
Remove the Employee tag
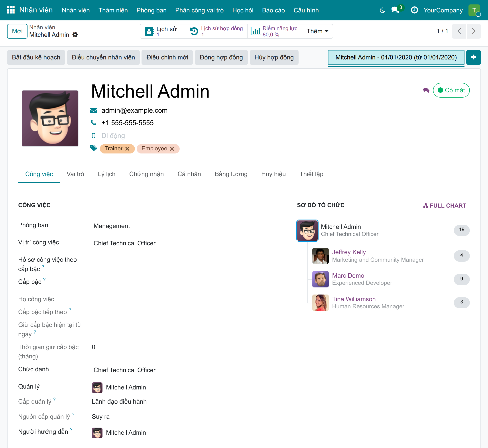tap(172, 149)
